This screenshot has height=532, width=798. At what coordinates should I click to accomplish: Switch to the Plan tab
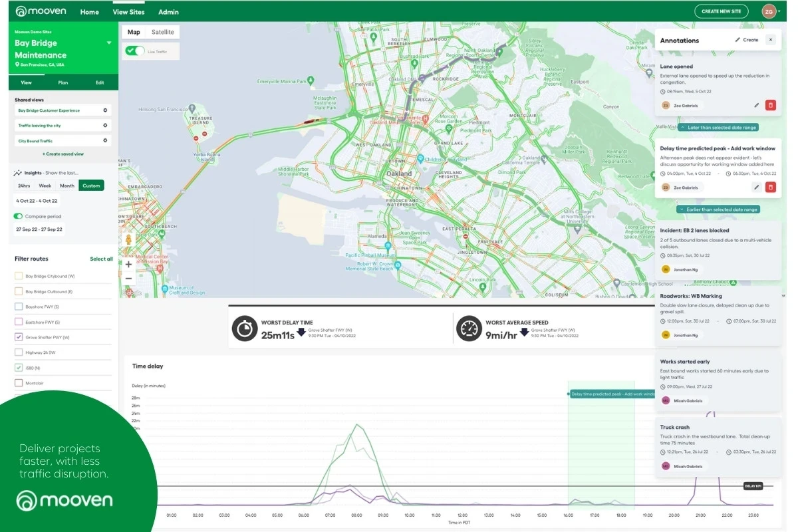[x=63, y=82]
